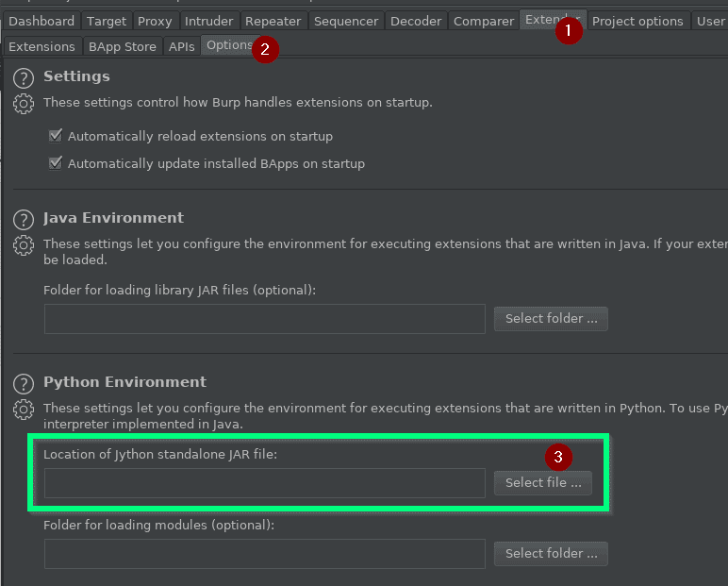
Task: Open the Comparer tab
Action: (x=484, y=21)
